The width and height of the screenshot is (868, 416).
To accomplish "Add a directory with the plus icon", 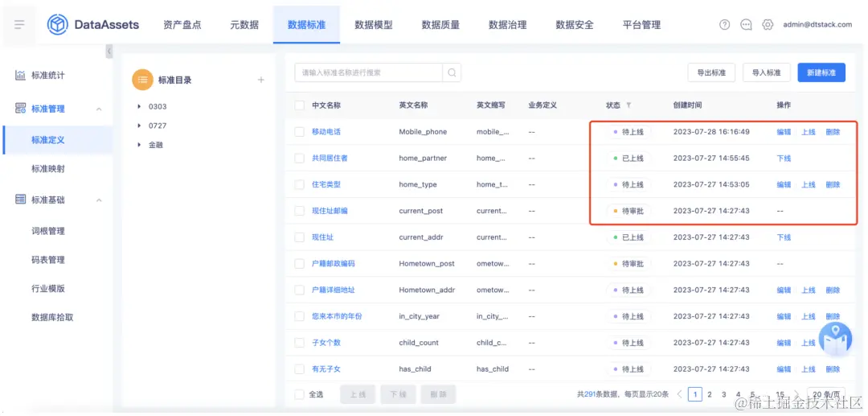I will (x=261, y=80).
